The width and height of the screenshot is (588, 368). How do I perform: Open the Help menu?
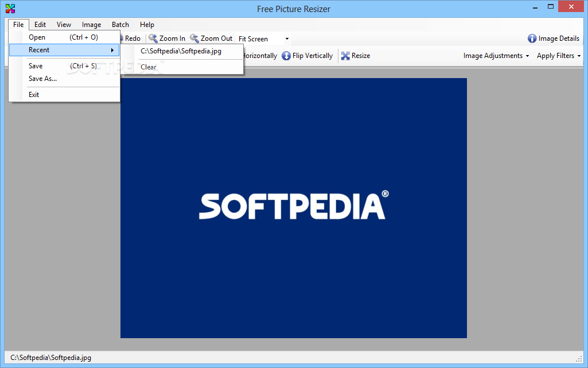(x=147, y=24)
